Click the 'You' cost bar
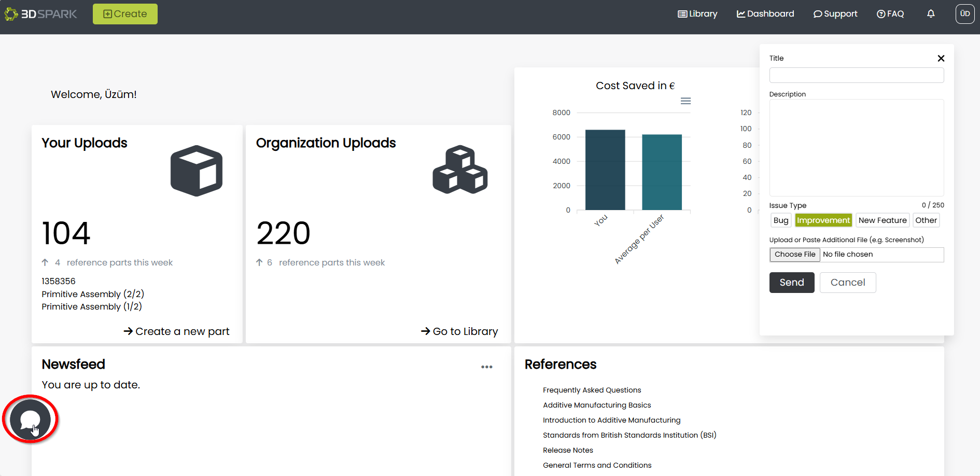The height and width of the screenshot is (476, 980). [x=605, y=170]
